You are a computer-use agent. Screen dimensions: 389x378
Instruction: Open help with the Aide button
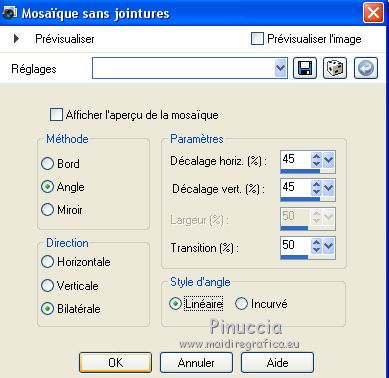tap(277, 362)
